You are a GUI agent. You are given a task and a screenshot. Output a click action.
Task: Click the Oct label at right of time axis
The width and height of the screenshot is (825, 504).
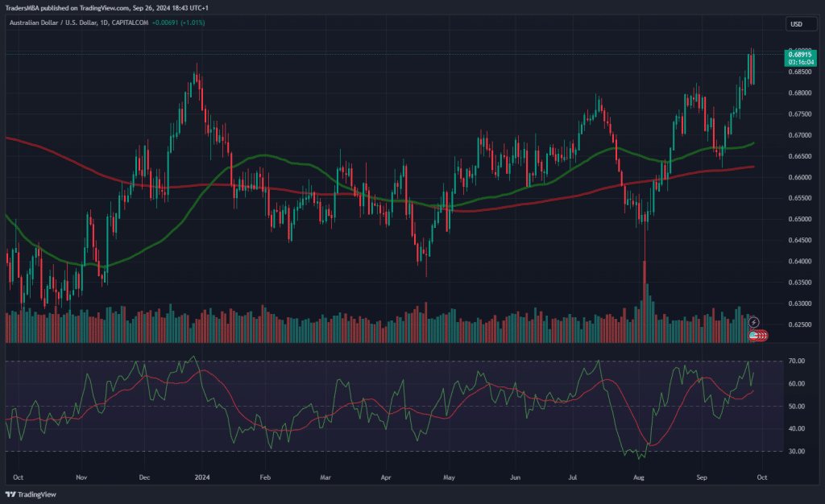[762, 477]
